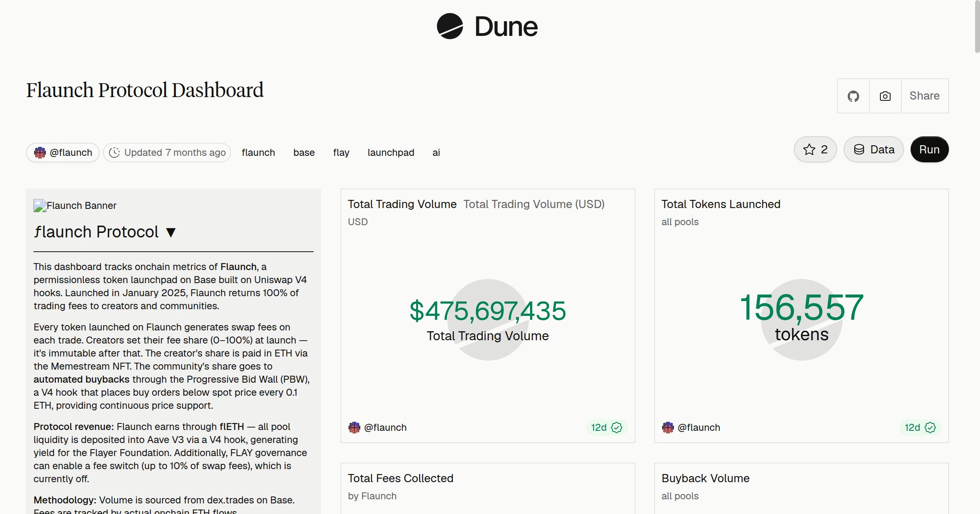Select the launchpad tag
This screenshot has width=980, height=514.
pyautogui.click(x=391, y=153)
